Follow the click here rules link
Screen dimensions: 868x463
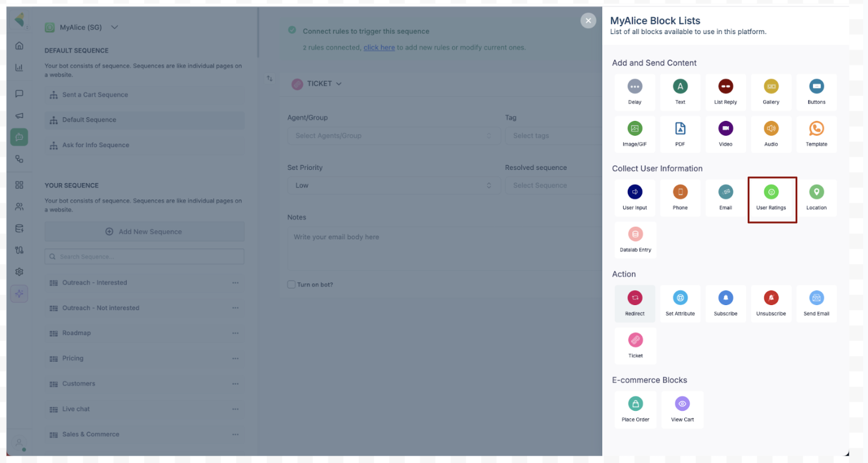379,47
